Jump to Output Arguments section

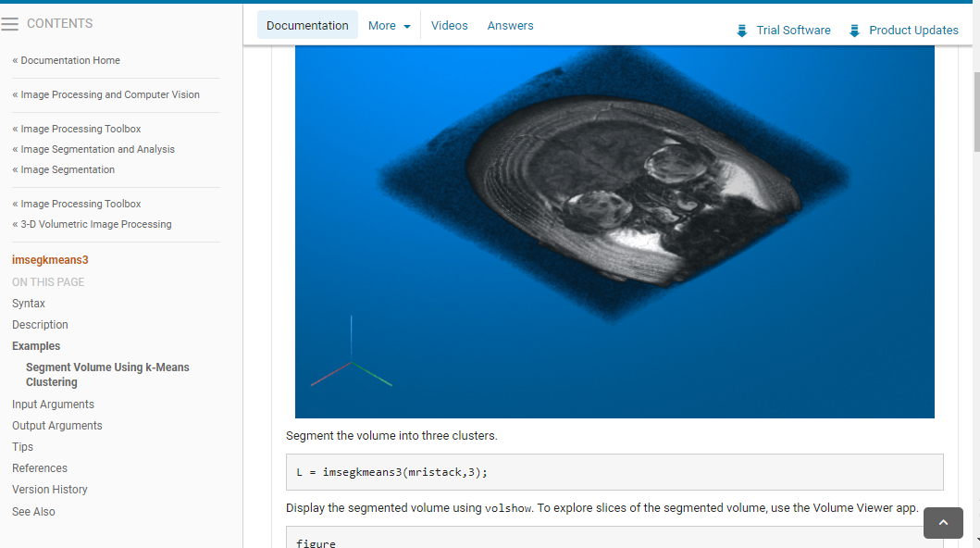(56, 426)
